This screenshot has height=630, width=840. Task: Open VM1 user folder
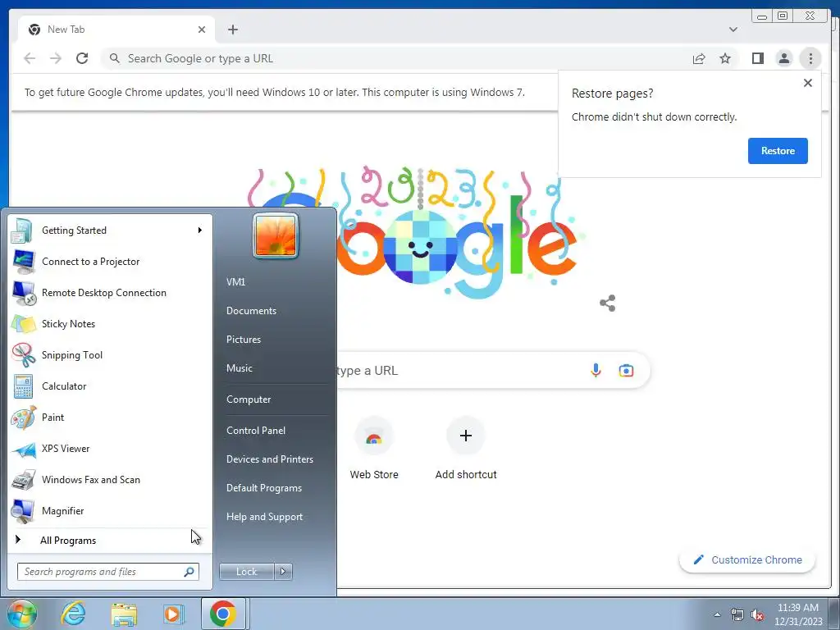(x=235, y=282)
